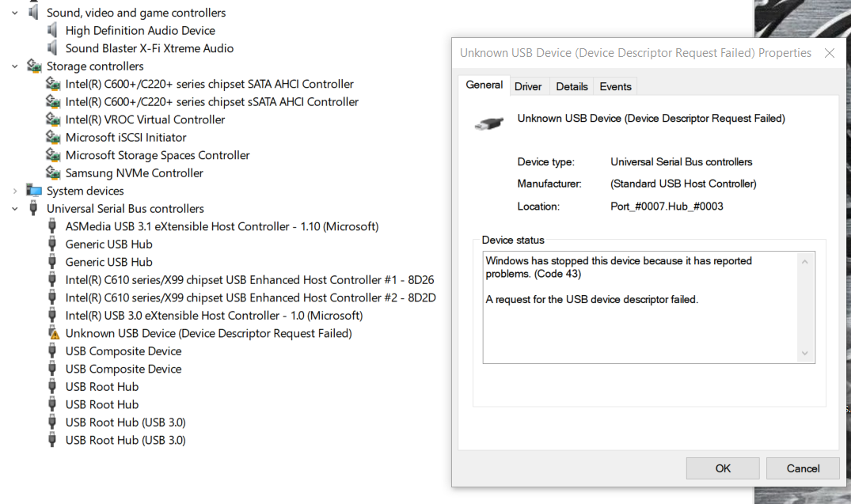Select Unknown USB Device (Device Descriptor Request Failed)

tap(208, 334)
